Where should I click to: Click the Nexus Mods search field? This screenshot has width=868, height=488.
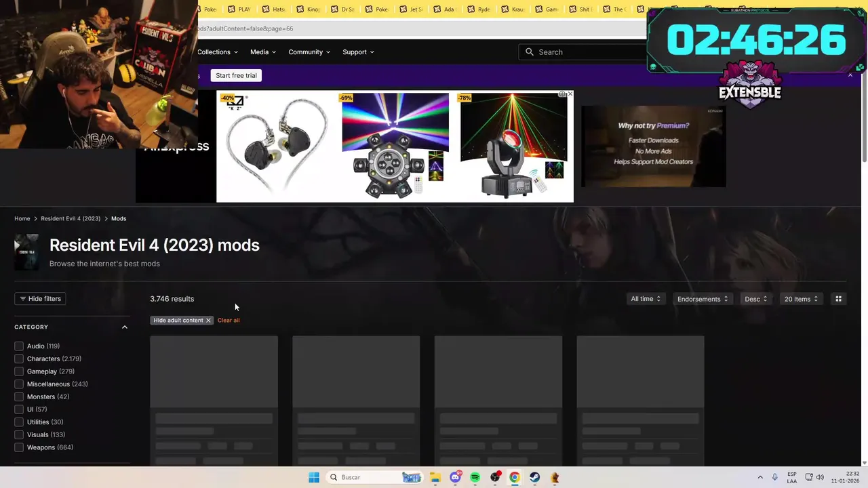pyautogui.click(x=583, y=52)
